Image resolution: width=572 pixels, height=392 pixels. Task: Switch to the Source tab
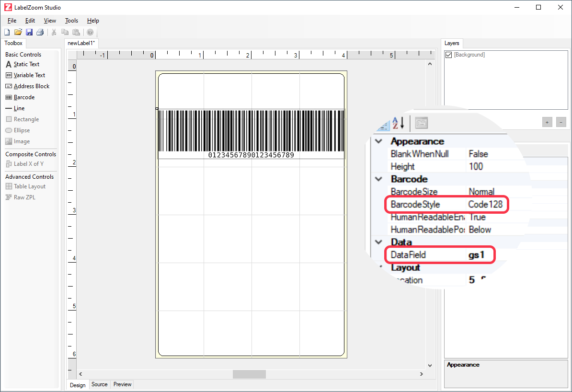pos(99,384)
